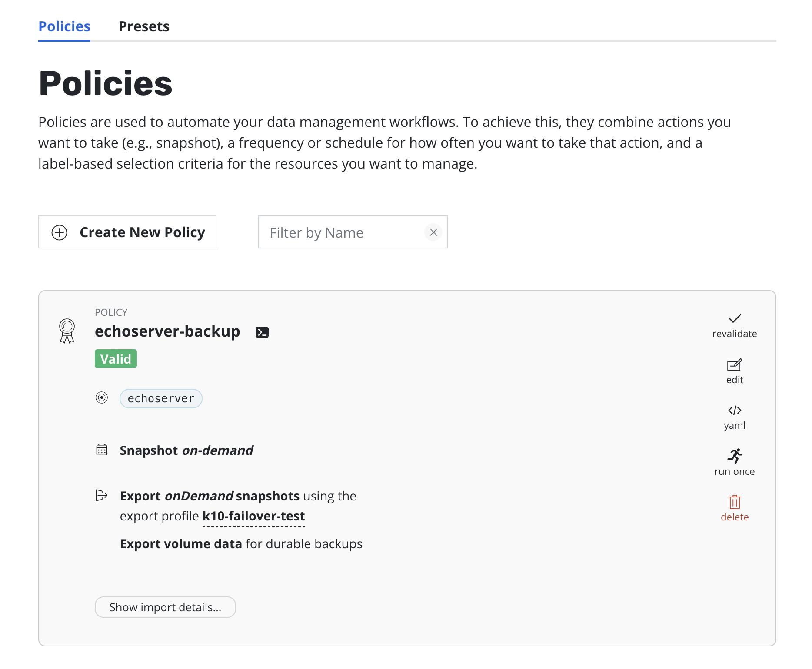The height and width of the screenshot is (669, 812).
Task: Clear the Filter by Name field
Action: pyautogui.click(x=433, y=232)
